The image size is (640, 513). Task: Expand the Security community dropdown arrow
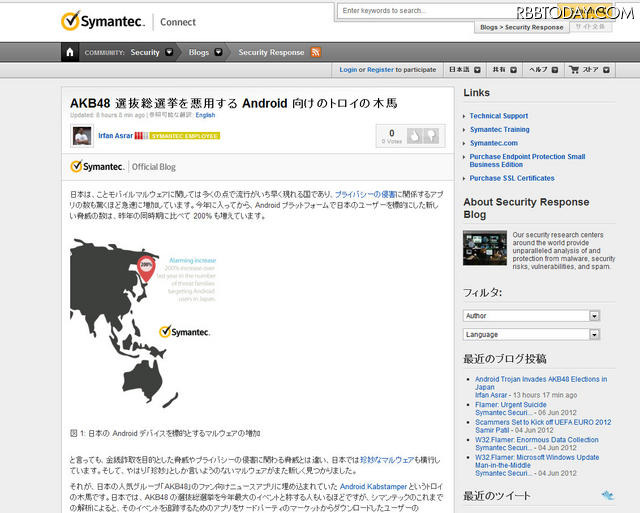(x=169, y=52)
